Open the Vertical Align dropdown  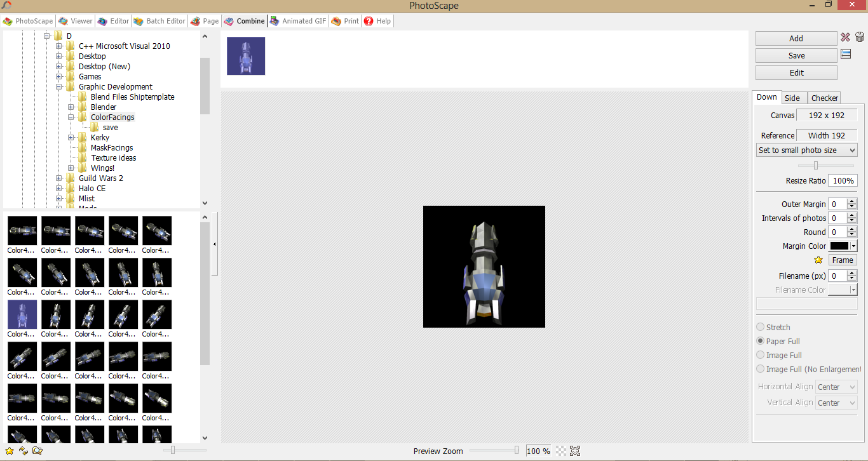pos(836,403)
